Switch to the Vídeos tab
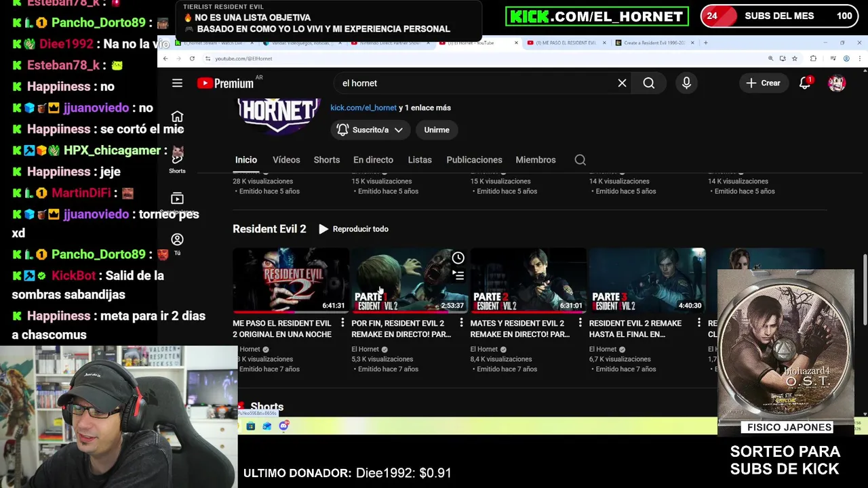Screen dimensions: 868x488 pyautogui.click(x=286, y=160)
